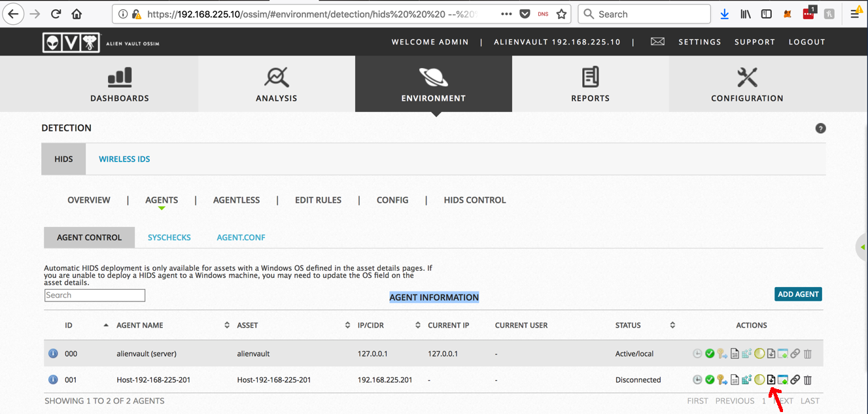Open the Environment menu
Image resolution: width=868 pixels, height=414 pixels.
pos(434,84)
